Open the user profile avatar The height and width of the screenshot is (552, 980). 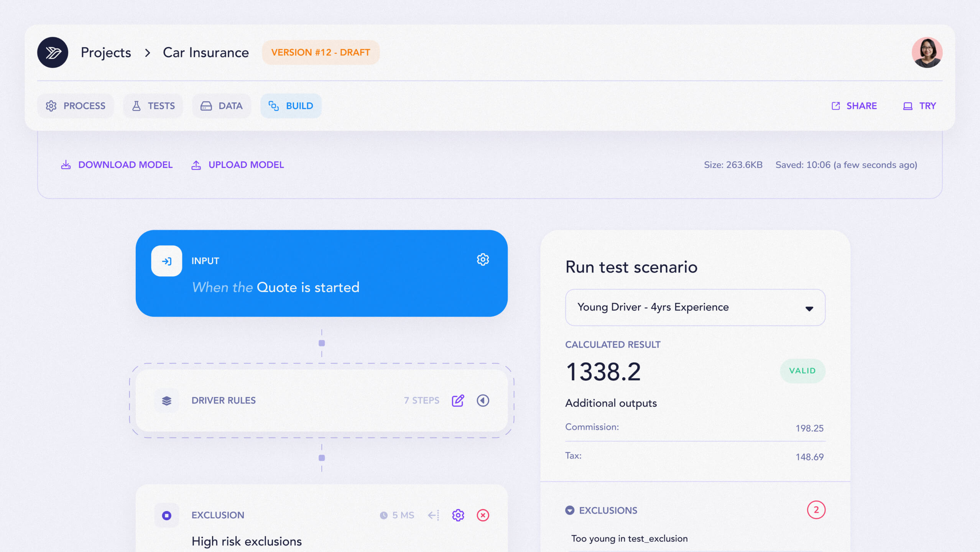tap(927, 53)
